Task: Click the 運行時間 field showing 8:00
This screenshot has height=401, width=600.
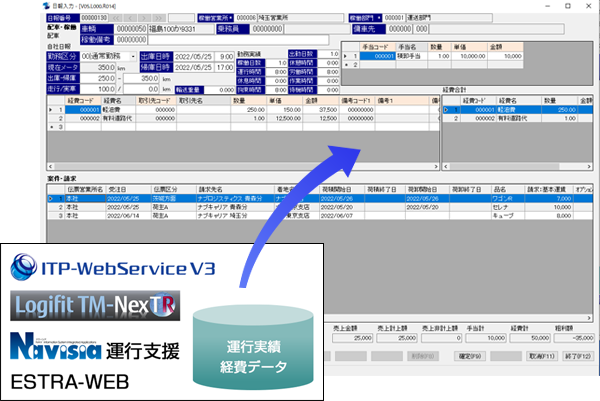Action: coord(275,72)
